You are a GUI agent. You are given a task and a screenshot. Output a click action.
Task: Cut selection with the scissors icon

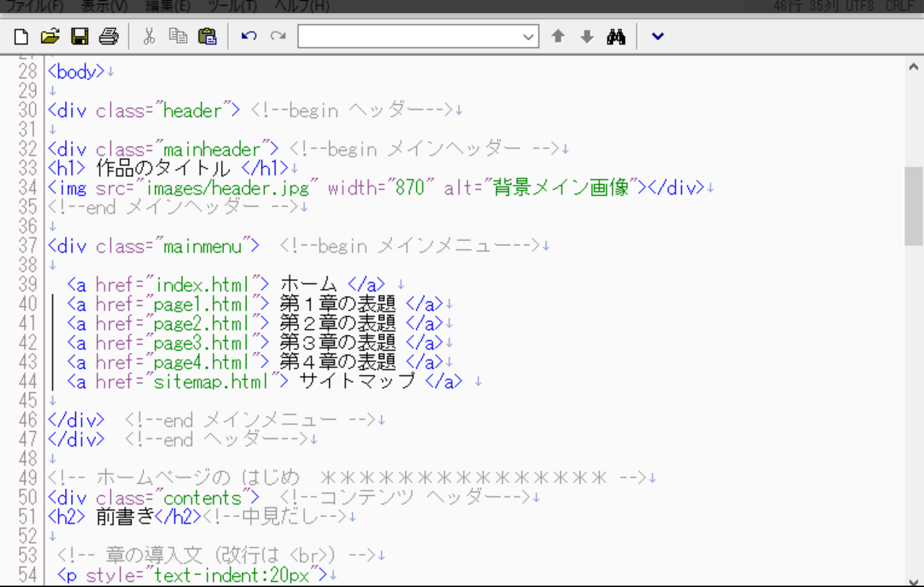149,36
